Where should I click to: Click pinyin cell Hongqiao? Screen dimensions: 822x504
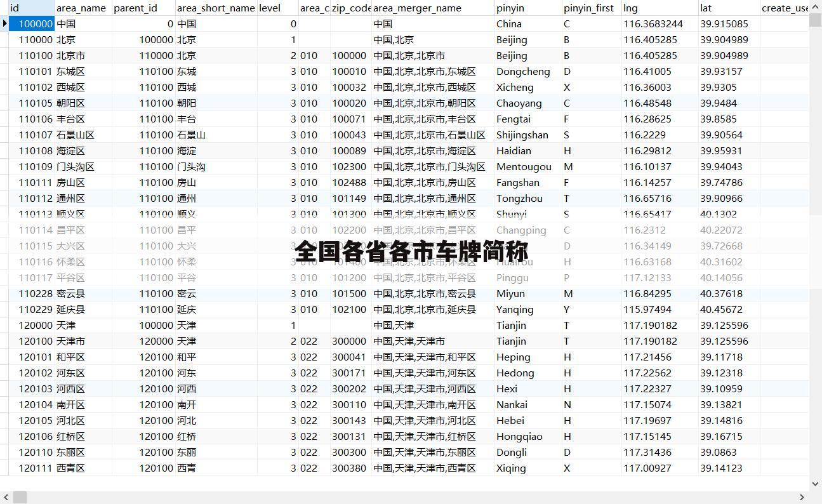click(x=528, y=436)
